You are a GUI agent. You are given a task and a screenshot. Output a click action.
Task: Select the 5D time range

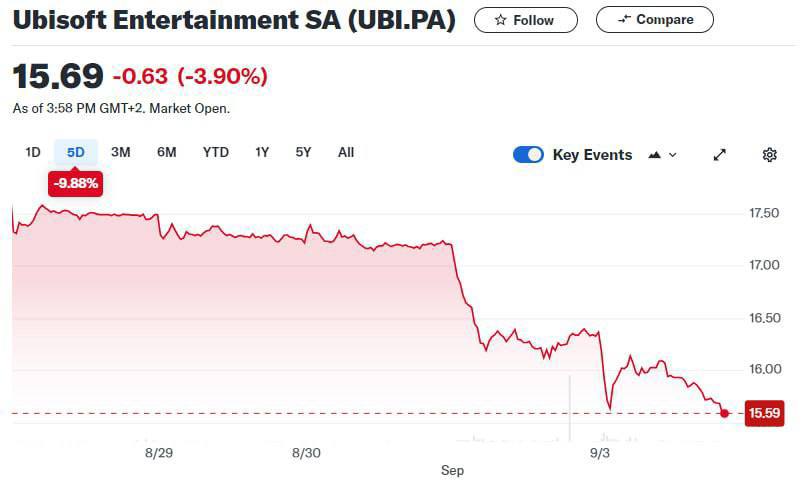76,152
